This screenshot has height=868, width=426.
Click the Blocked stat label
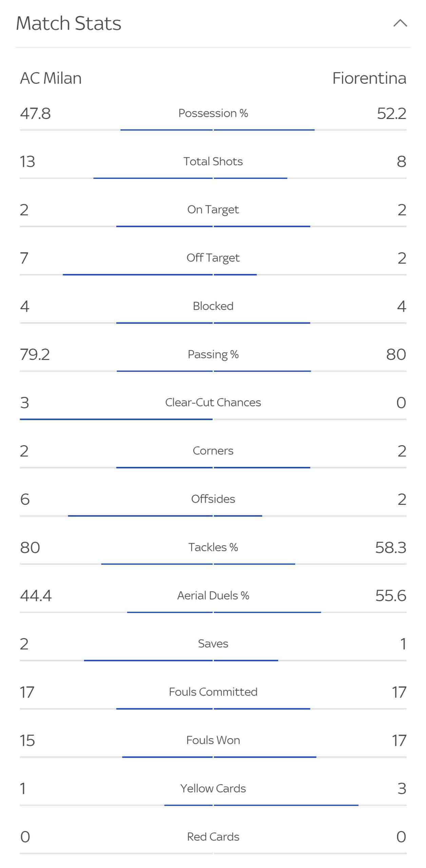pos(213,306)
